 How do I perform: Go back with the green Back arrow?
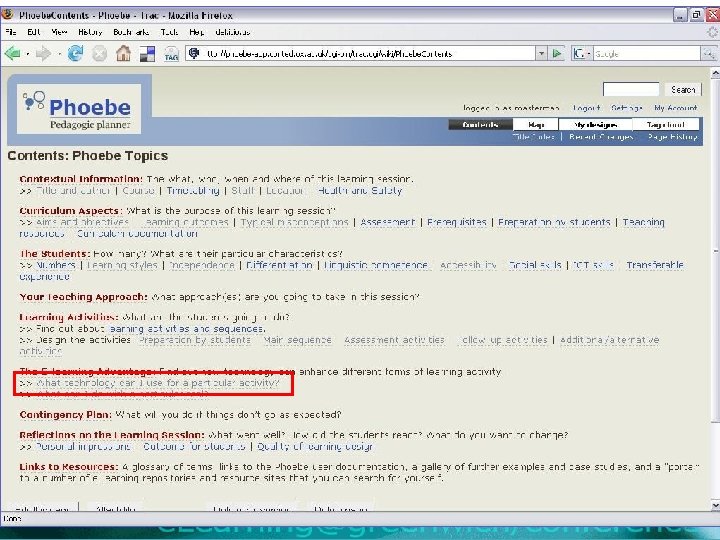click(x=12, y=54)
